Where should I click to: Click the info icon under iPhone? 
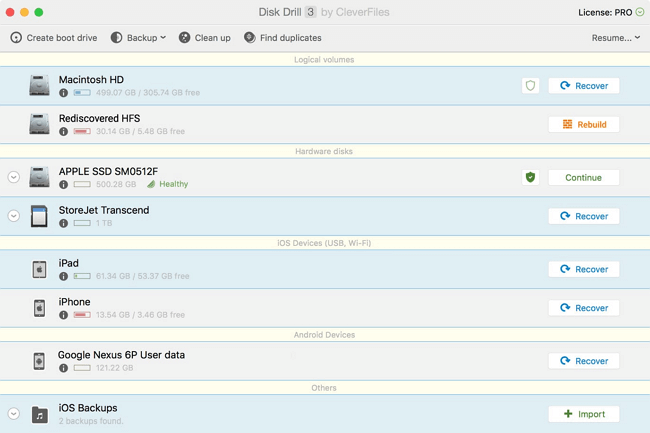[64, 315]
